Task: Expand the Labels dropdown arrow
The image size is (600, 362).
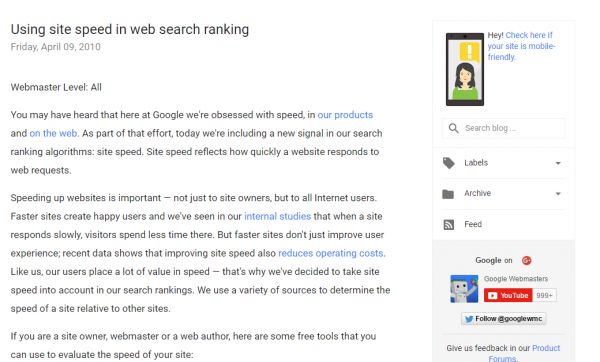Action: [558, 163]
